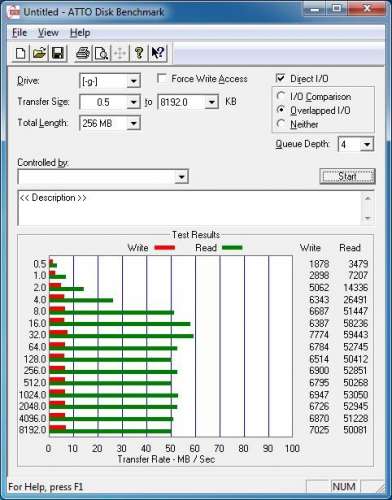Click the Start benchmark button
The width and height of the screenshot is (392, 500).
[x=347, y=176]
